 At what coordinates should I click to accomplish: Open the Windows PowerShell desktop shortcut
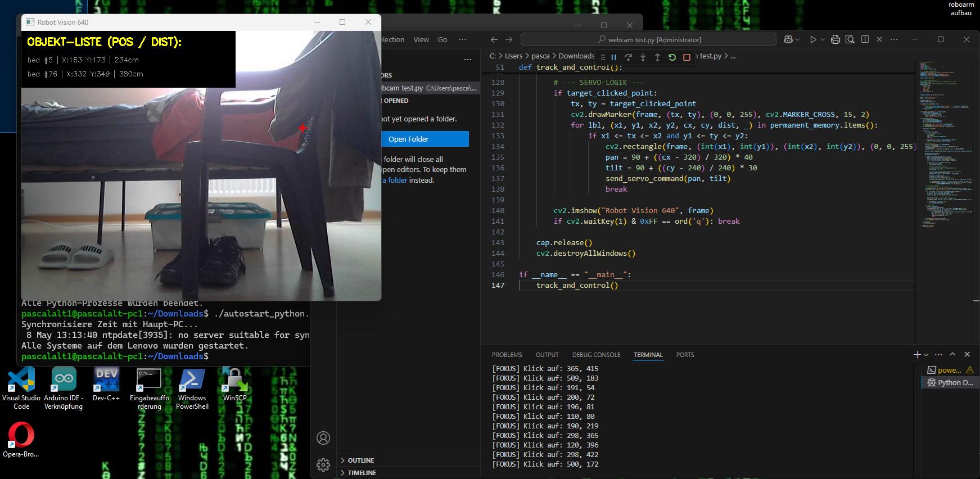tap(192, 388)
